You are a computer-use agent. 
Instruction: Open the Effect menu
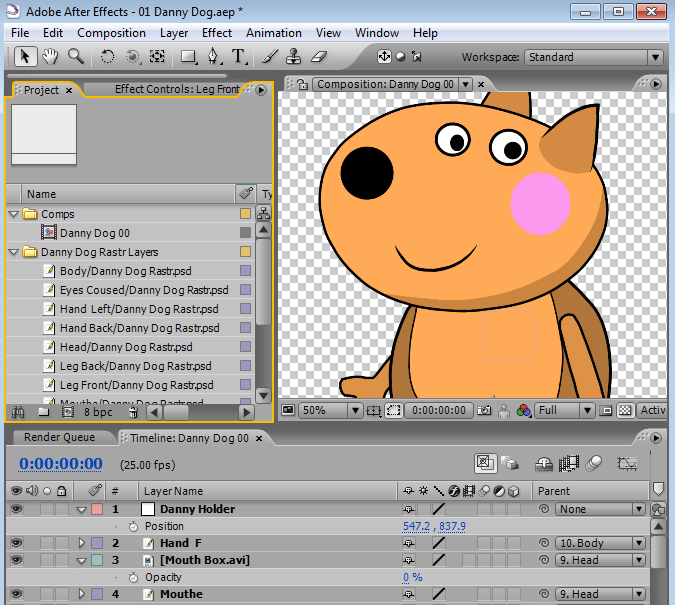click(217, 33)
